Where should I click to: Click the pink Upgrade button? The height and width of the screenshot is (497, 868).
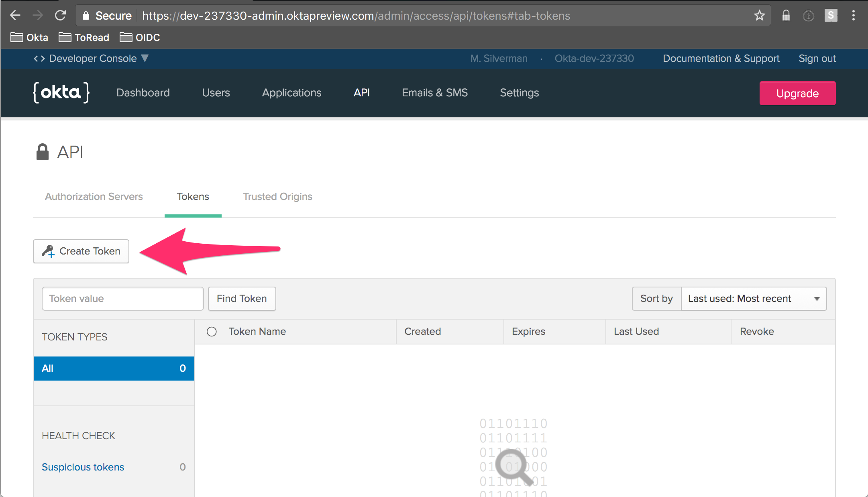797,93
